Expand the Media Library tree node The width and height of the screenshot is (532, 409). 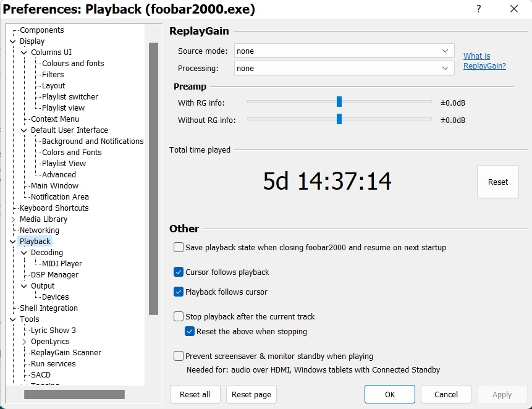click(13, 219)
